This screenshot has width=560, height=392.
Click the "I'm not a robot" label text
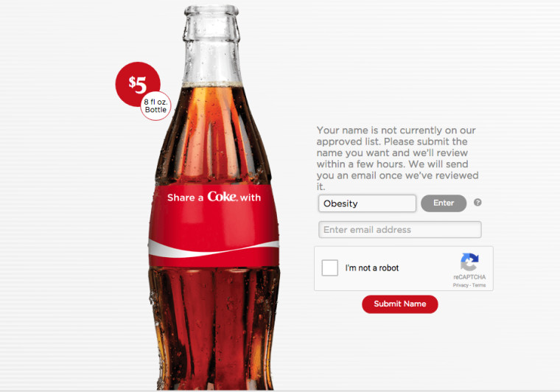click(372, 268)
